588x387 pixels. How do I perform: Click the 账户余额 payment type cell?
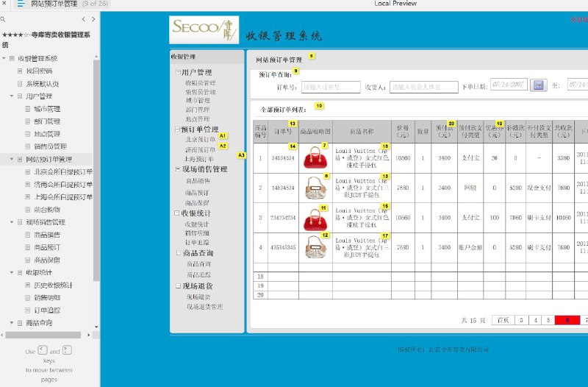coord(470,247)
